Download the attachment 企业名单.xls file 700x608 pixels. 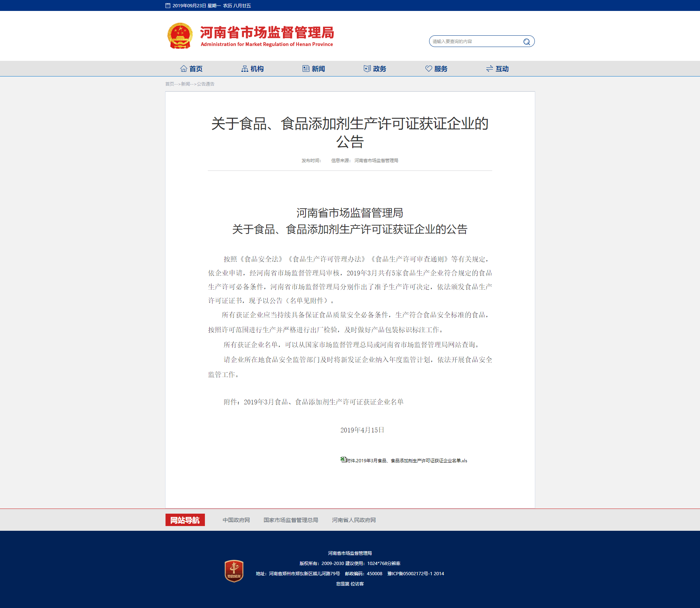(x=407, y=460)
